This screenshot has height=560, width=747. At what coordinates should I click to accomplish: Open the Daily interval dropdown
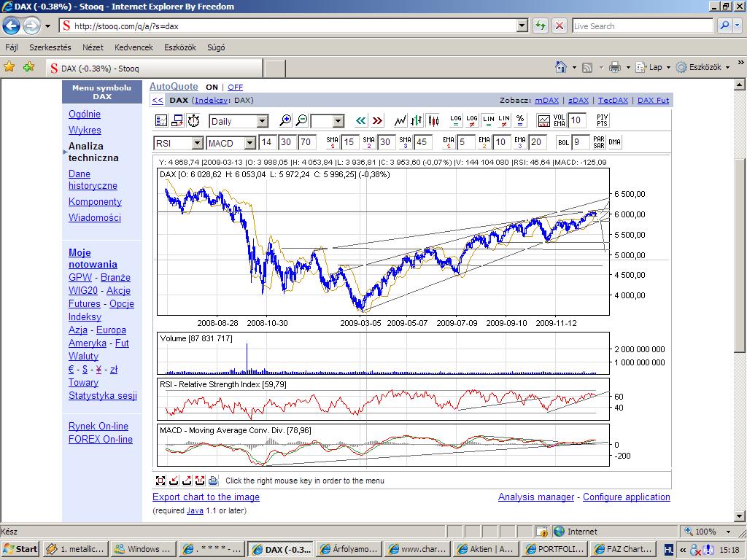tap(263, 122)
